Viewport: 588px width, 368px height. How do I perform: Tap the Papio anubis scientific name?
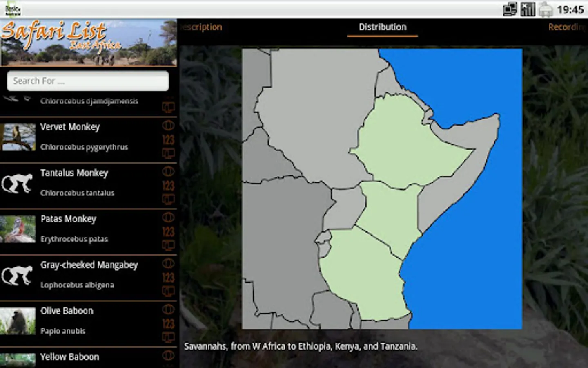(x=63, y=331)
